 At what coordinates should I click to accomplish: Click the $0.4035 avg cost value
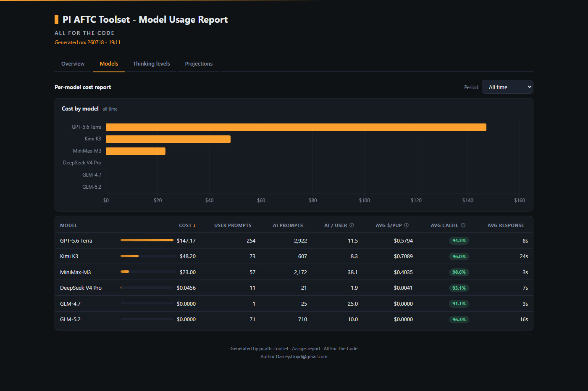[x=403, y=272]
